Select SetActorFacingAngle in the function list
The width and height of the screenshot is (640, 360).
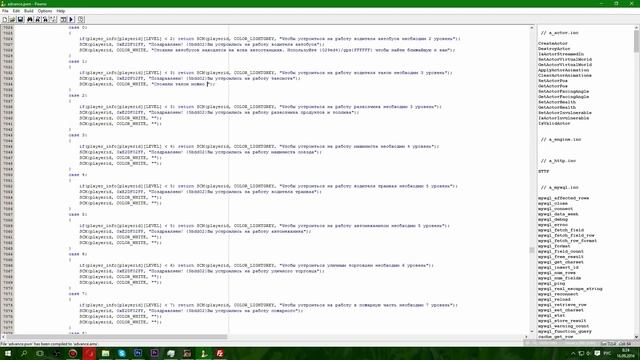[563, 91]
